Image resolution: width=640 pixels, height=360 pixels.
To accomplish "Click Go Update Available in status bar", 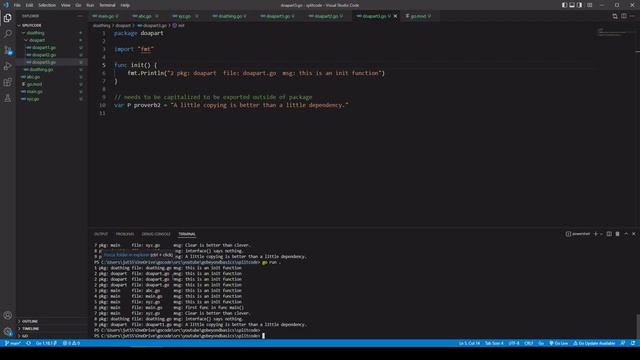I will coord(594,343).
